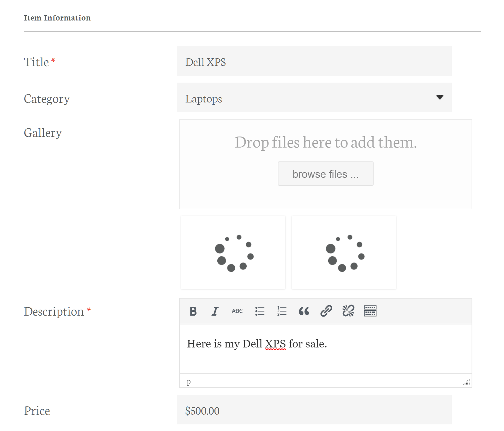Grab the editor resize handle
Screen dimensions: 504x431
coord(467,382)
